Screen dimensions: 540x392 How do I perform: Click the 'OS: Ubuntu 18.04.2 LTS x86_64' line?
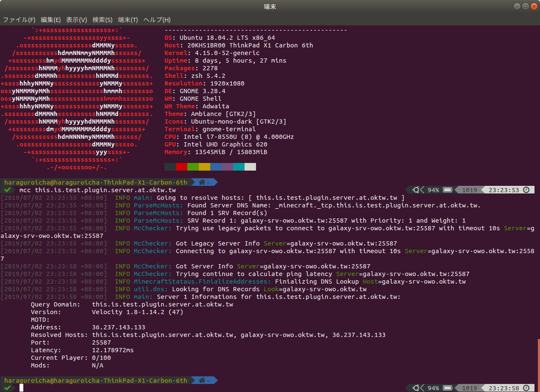220,38
